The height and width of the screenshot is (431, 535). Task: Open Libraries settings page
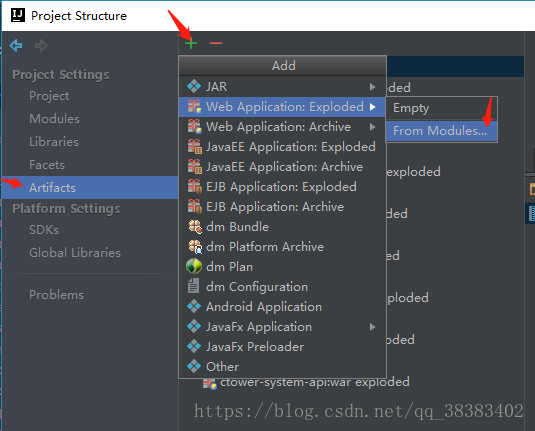54,142
